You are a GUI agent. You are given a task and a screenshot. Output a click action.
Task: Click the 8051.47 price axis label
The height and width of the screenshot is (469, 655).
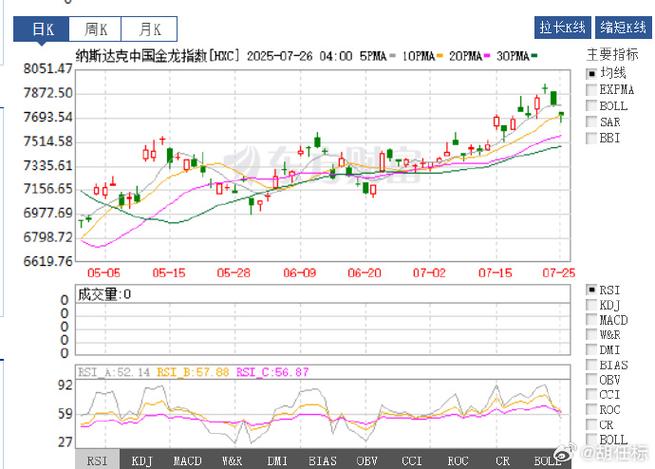(x=48, y=68)
